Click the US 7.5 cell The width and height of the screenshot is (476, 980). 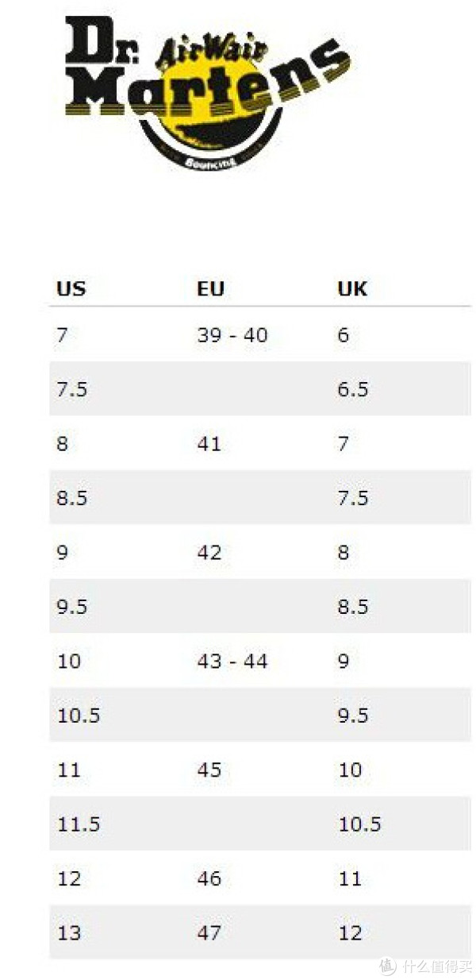pos(72,389)
